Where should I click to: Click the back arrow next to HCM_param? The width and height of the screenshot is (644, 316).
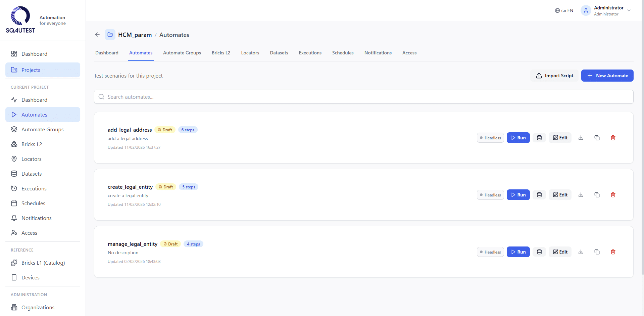pos(97,35)
